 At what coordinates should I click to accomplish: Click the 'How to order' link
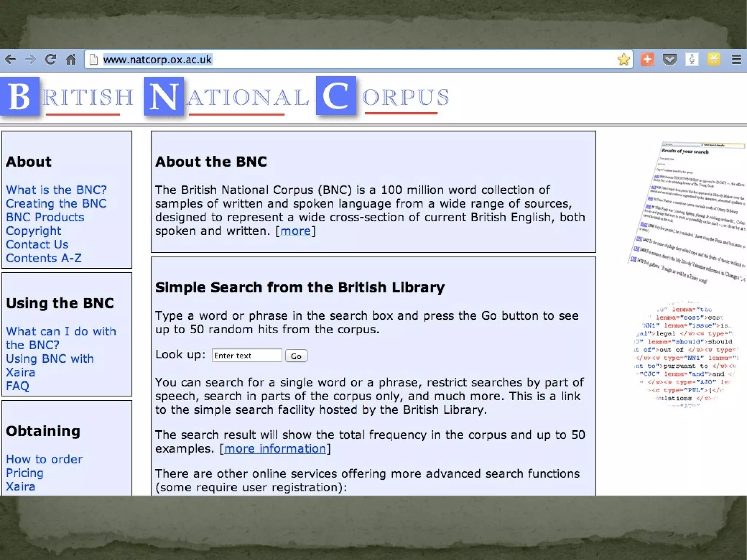(x=44, y=459)
